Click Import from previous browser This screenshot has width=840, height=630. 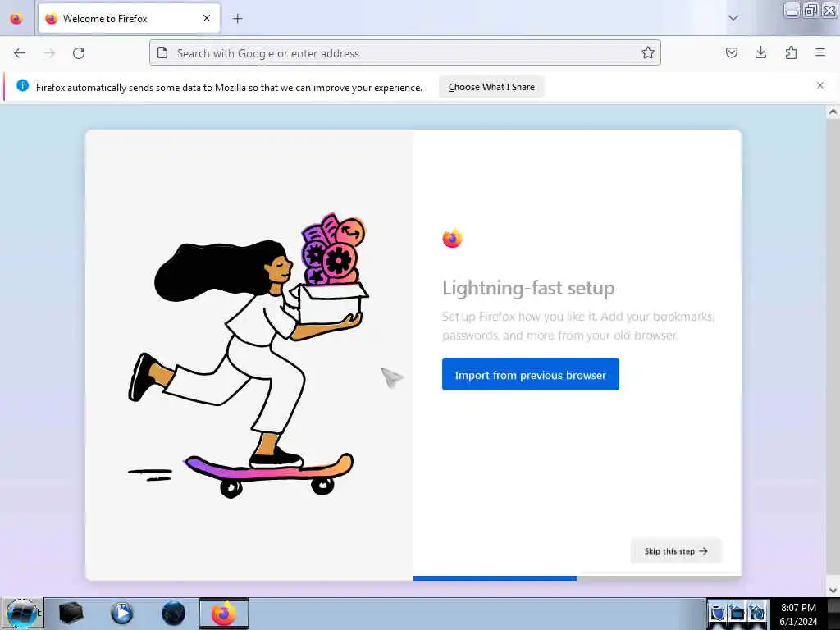click(531, 374)
